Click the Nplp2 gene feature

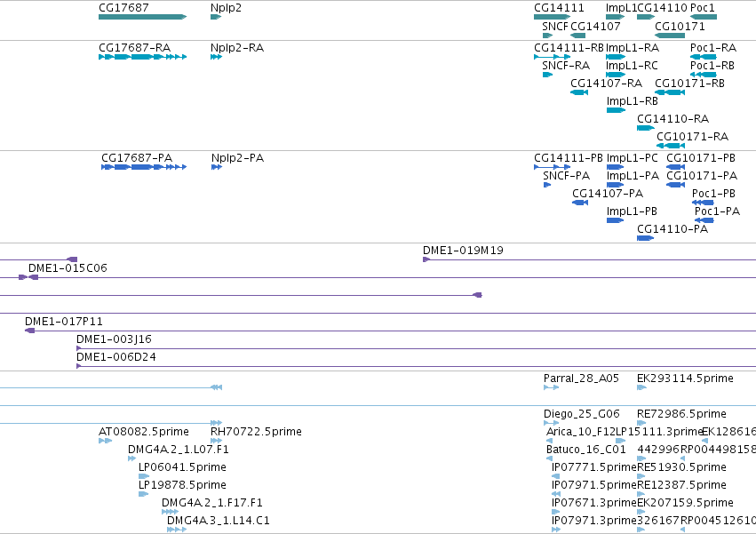[216, 17]
